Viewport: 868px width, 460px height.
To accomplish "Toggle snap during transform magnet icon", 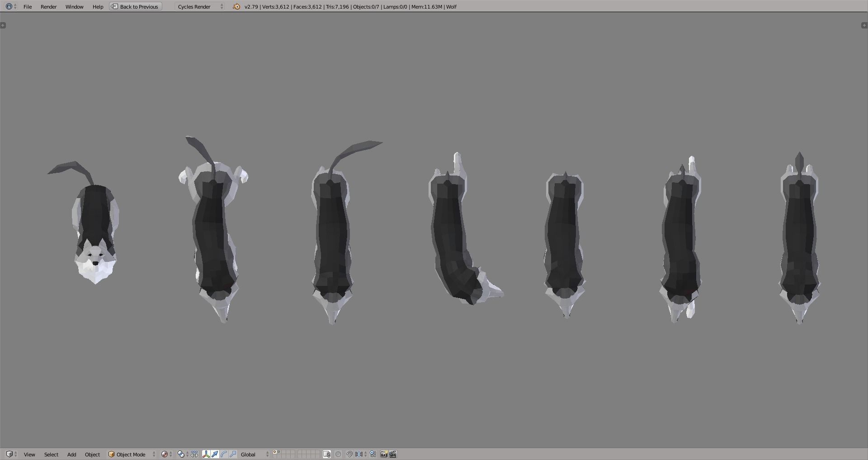I will pyautogui.click(x=349, y=454).
